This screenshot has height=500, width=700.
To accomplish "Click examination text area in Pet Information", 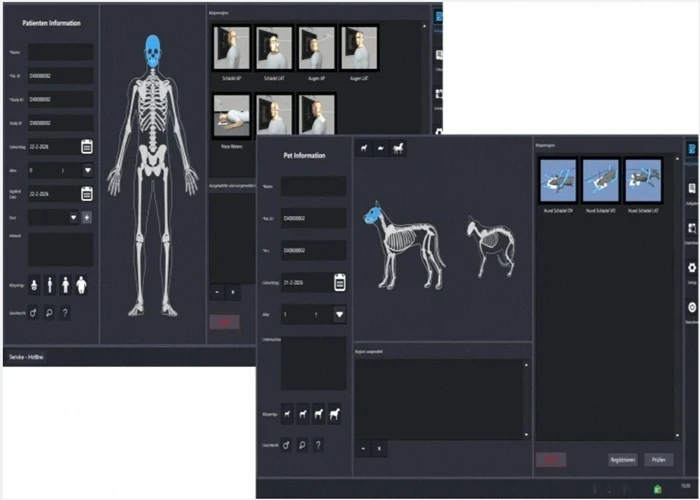I will (313, 363).
